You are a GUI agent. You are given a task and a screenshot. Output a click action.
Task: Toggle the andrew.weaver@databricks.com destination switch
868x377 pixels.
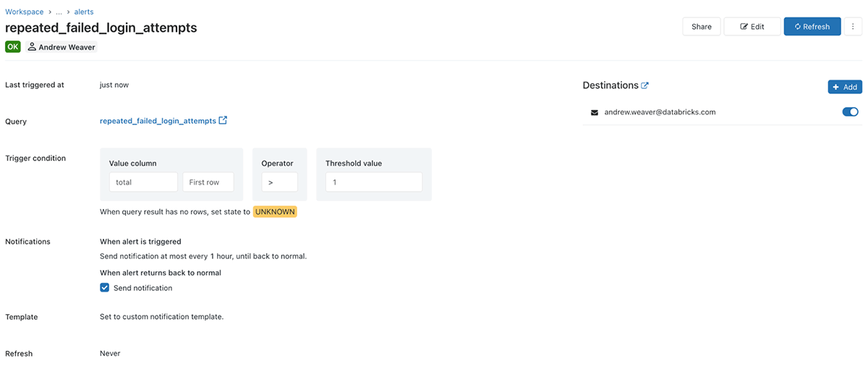click(x=850, y=112)
